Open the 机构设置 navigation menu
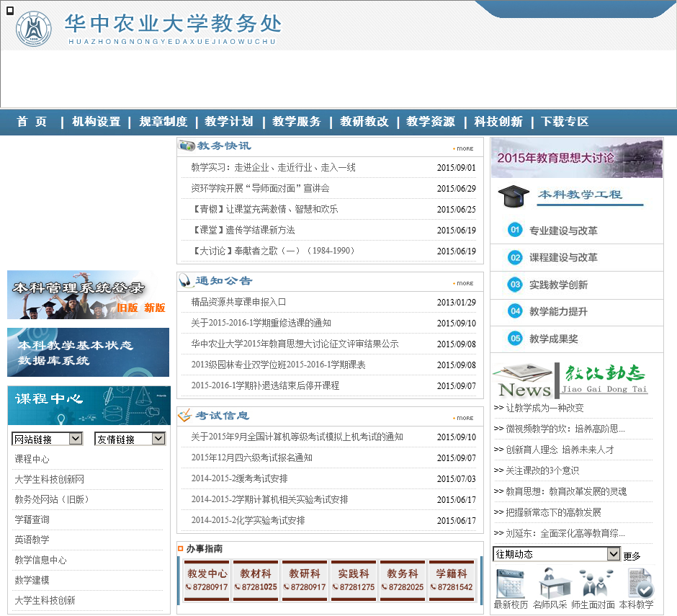The width and height of the screenshot is (677, 616). (97, 122)
